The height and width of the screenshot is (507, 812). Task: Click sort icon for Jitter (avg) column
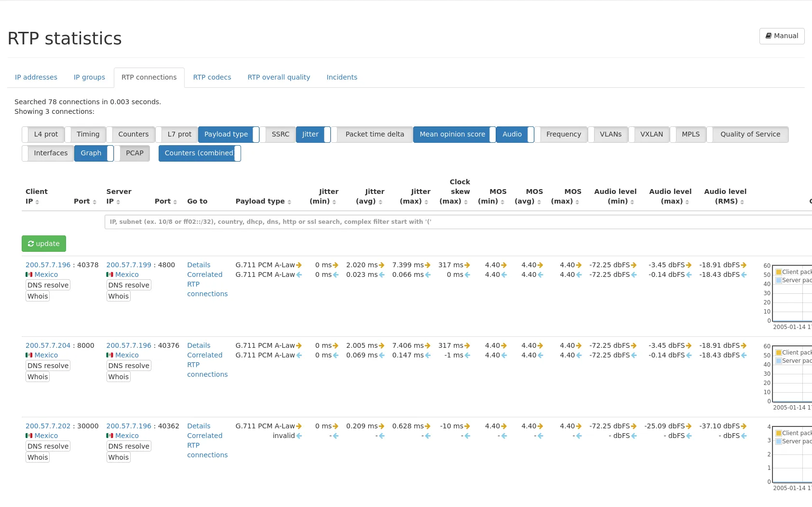tap(380, 202)
